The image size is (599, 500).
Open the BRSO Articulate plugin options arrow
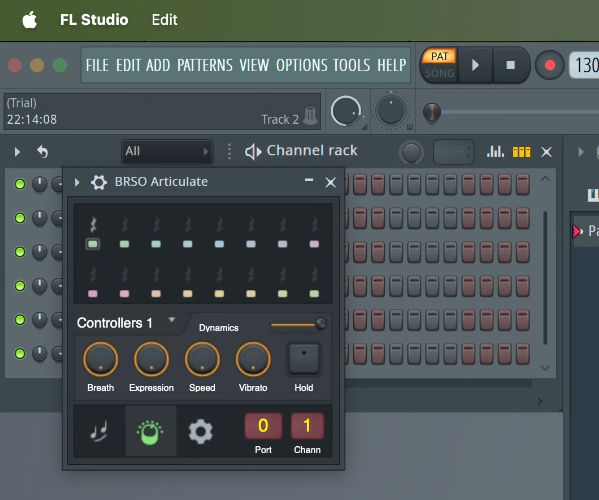click(x=77, y=182)
